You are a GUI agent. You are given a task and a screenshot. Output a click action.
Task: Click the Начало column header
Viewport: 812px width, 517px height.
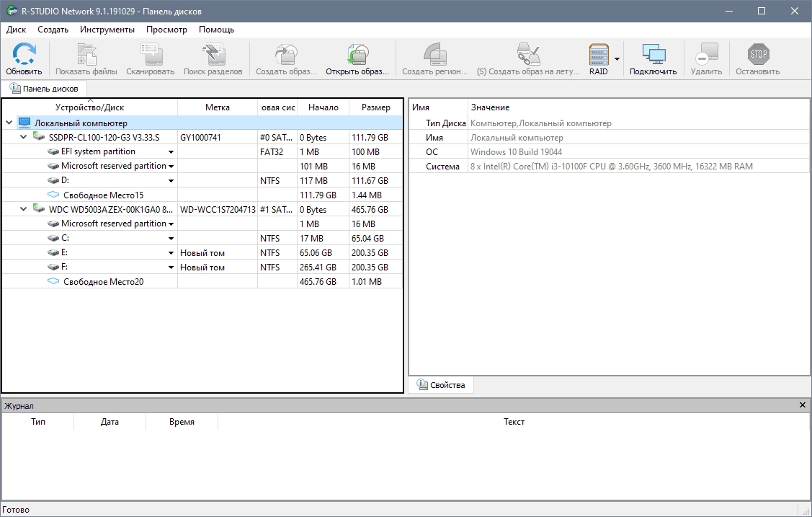pos(323,107)
